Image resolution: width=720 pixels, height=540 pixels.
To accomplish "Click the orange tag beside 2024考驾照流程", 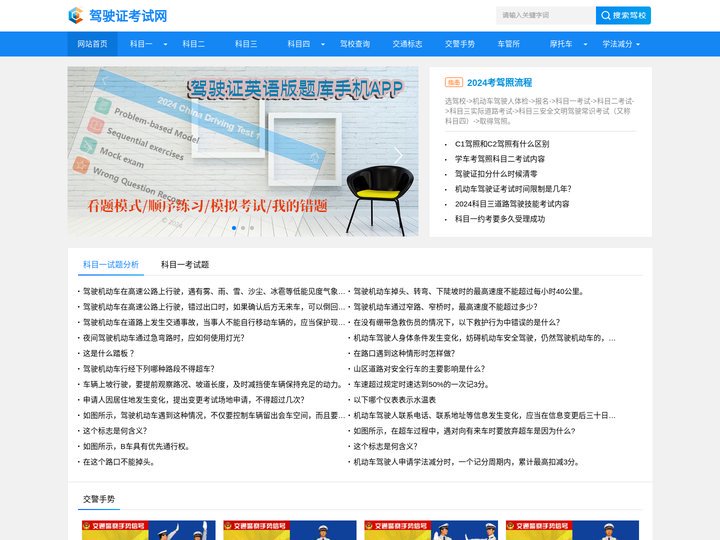I will 454,82.
